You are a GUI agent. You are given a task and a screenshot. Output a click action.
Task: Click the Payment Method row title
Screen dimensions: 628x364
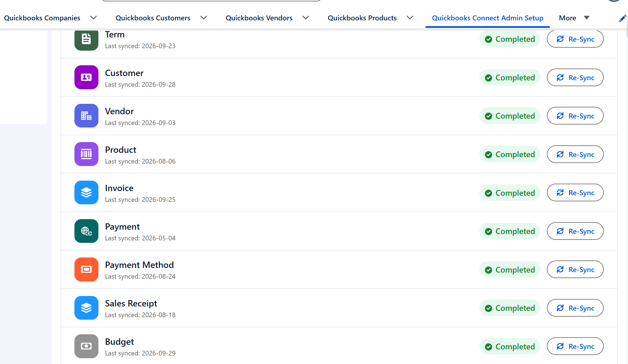pos(139,265)
